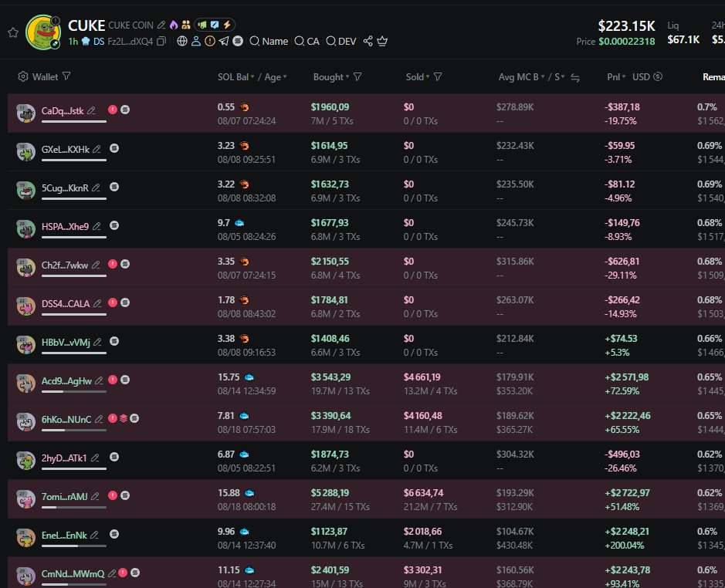Search by CA
The image size is (725, 588).
[x=307, y=41]
